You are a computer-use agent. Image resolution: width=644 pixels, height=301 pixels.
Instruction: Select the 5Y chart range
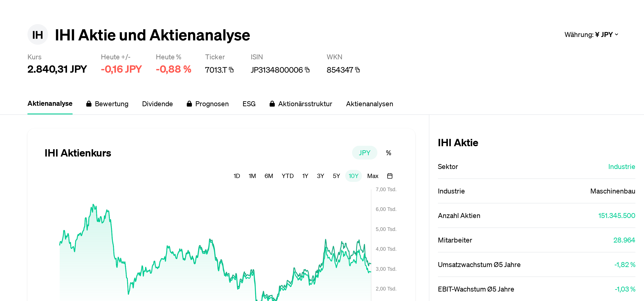336,176
